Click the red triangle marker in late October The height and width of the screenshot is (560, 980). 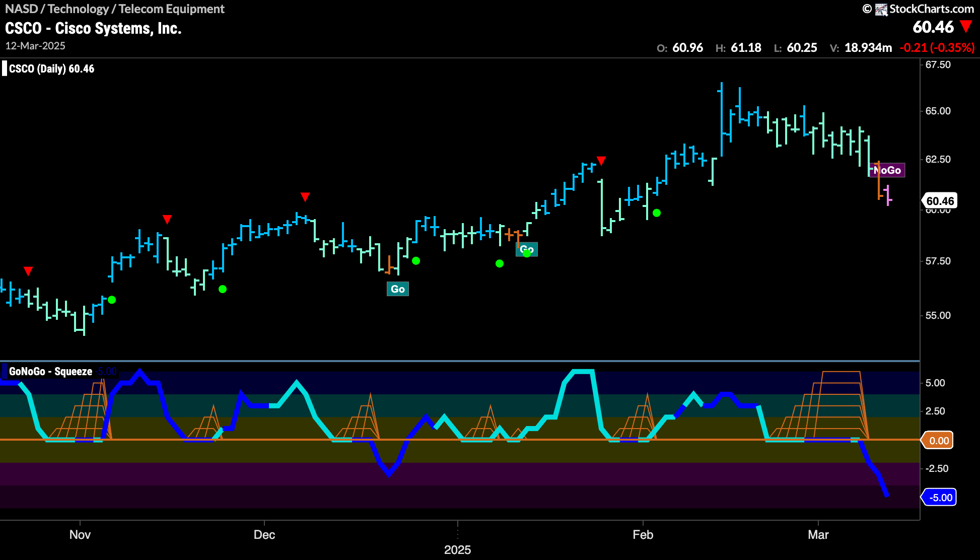coord(28,271)
